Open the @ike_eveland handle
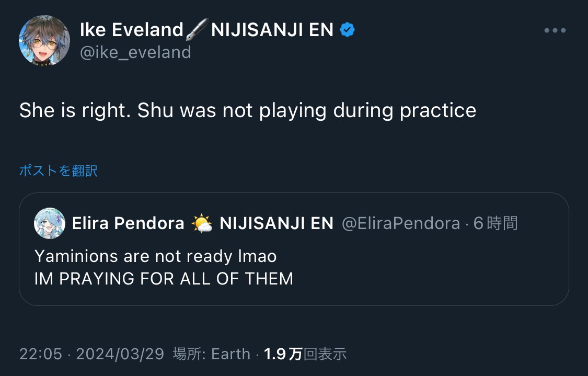The height and width of the screenshot is (376, 588). (x=135, y=52)
